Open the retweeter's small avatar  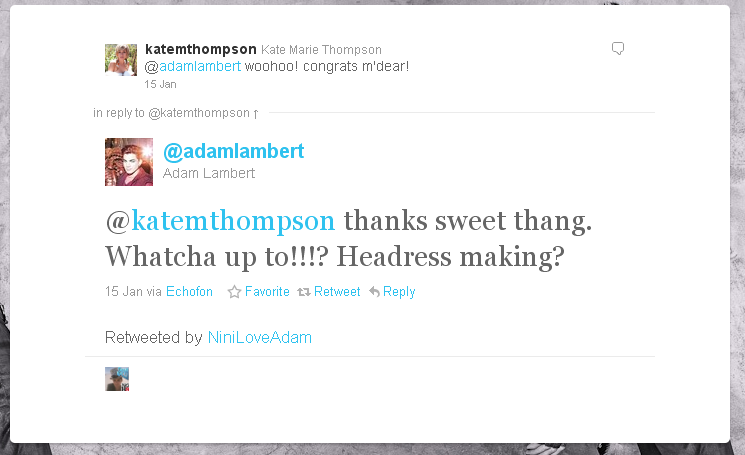117,379
